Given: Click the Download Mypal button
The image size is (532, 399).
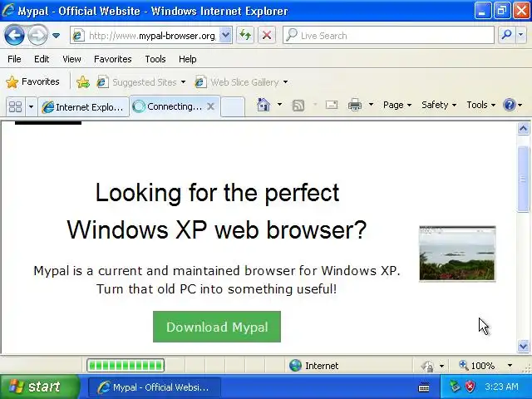Looking at the screenshot, I should point(217,327).
